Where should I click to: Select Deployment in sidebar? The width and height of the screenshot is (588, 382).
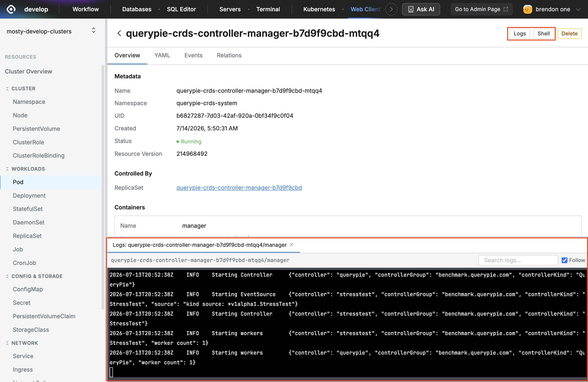click(29, 196)
